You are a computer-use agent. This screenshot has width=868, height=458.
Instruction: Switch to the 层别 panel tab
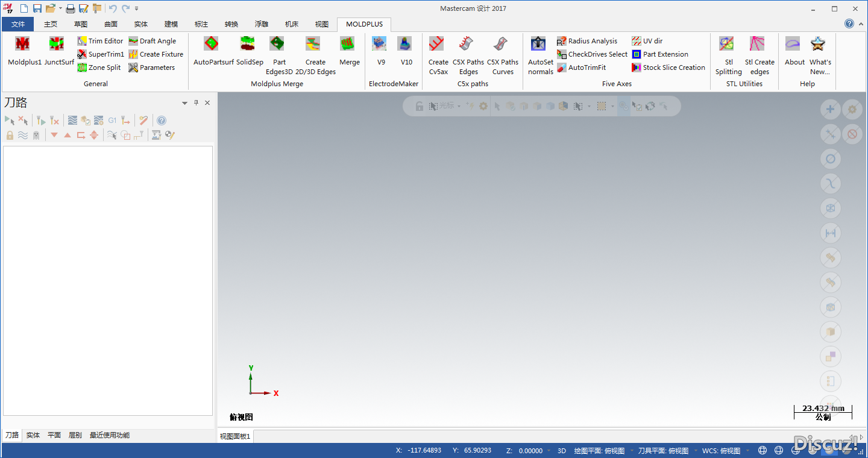pos(75,435)
